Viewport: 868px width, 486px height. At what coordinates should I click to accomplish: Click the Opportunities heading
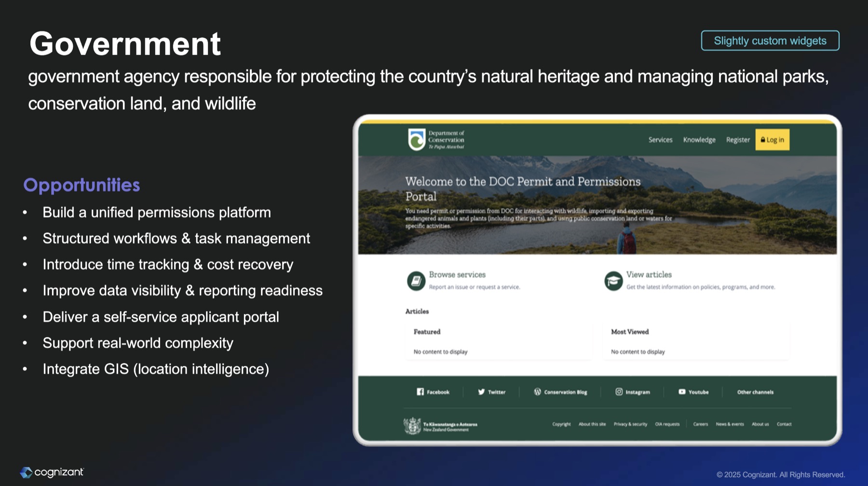pyautogui.click(x=81, y=185)
